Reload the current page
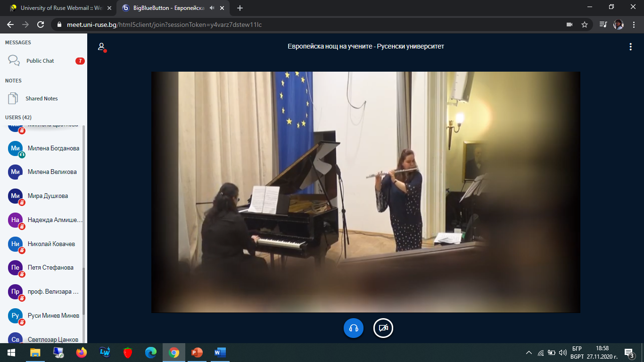The image size is (644, 362). point(41,25)
